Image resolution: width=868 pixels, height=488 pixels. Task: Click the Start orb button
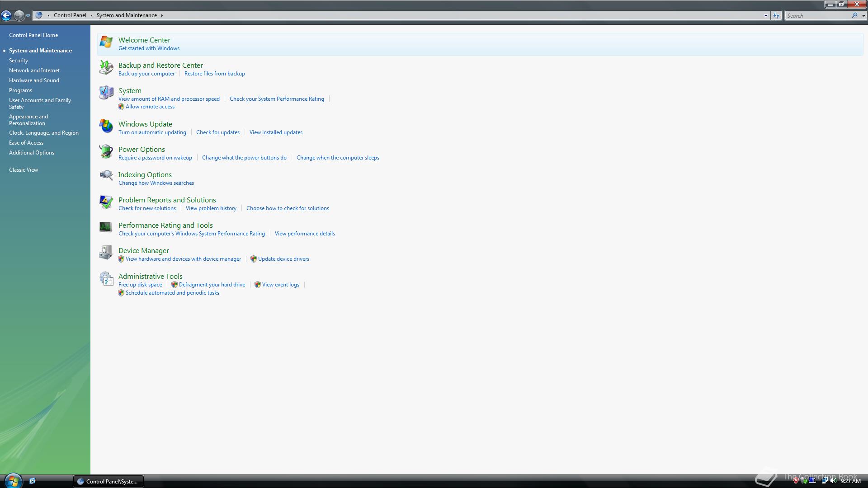click(x=13, y=480)
